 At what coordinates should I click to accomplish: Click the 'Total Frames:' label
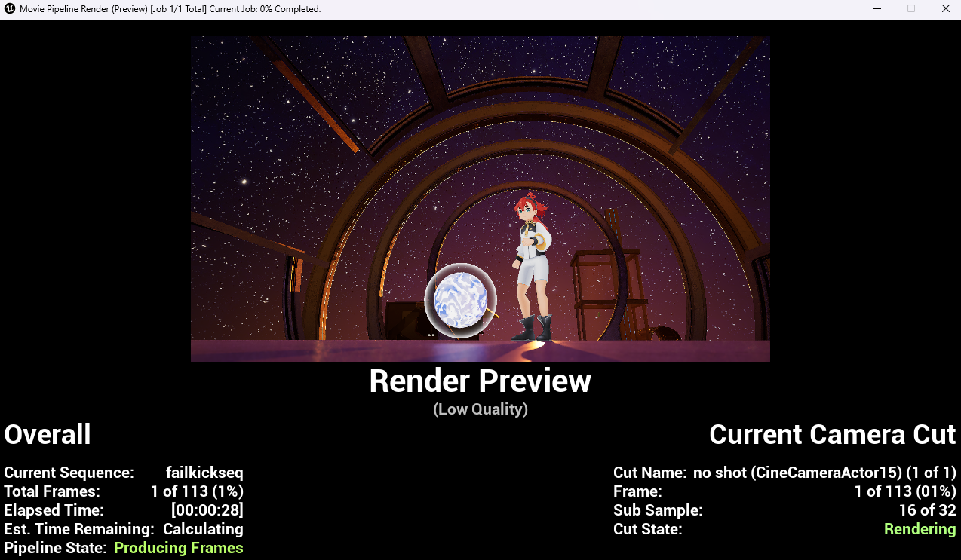click(52, 491)
